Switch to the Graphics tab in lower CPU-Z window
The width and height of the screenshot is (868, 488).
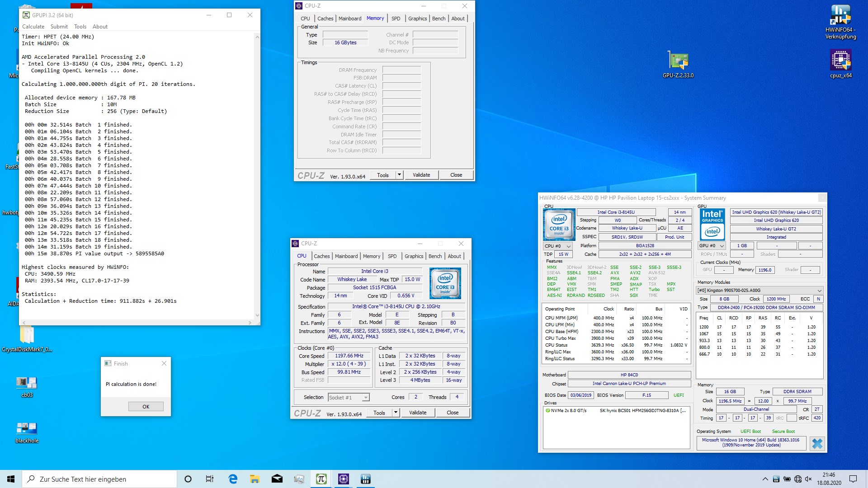[414, 256]
